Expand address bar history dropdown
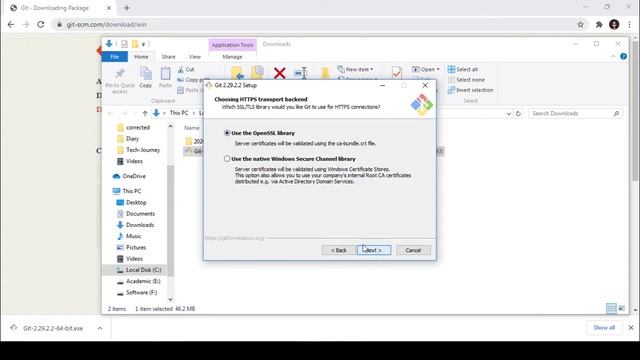 [509, 113]
